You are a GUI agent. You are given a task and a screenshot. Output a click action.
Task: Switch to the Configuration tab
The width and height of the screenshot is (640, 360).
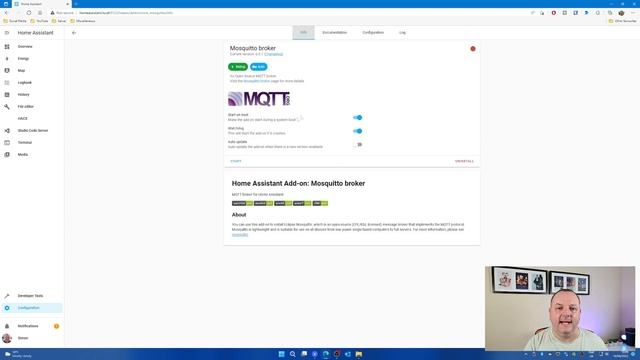373,33
